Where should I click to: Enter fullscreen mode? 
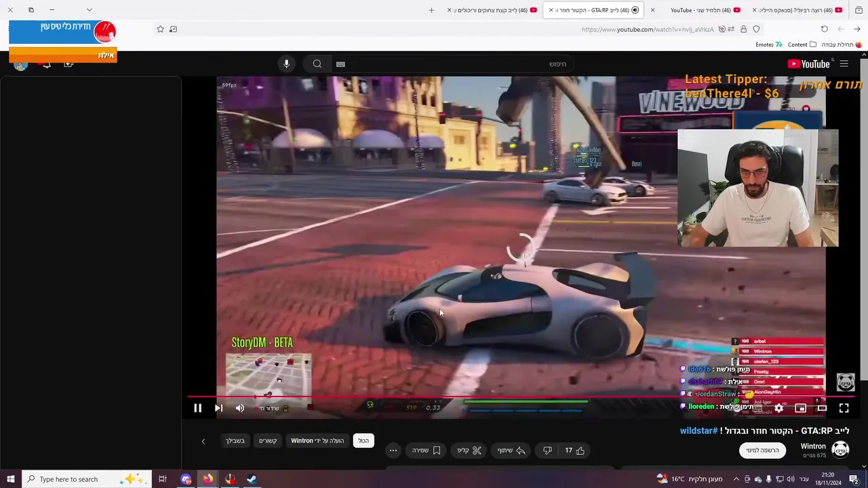(x=844, y=408)
